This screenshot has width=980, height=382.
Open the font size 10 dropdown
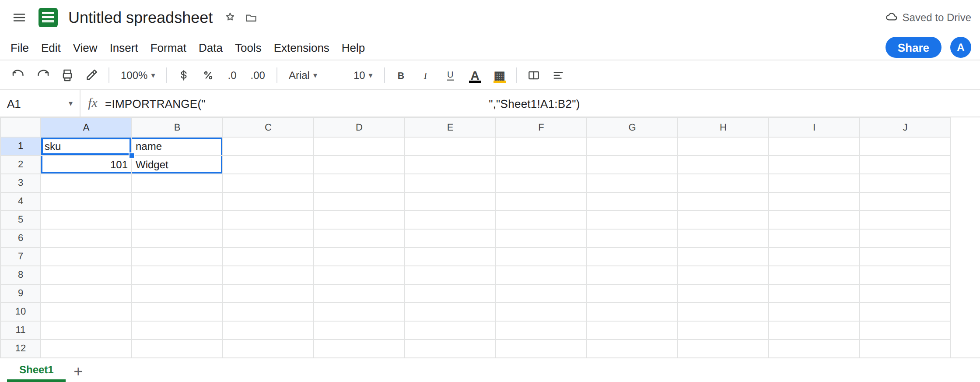pyautogui.click(x=363, y=75)
